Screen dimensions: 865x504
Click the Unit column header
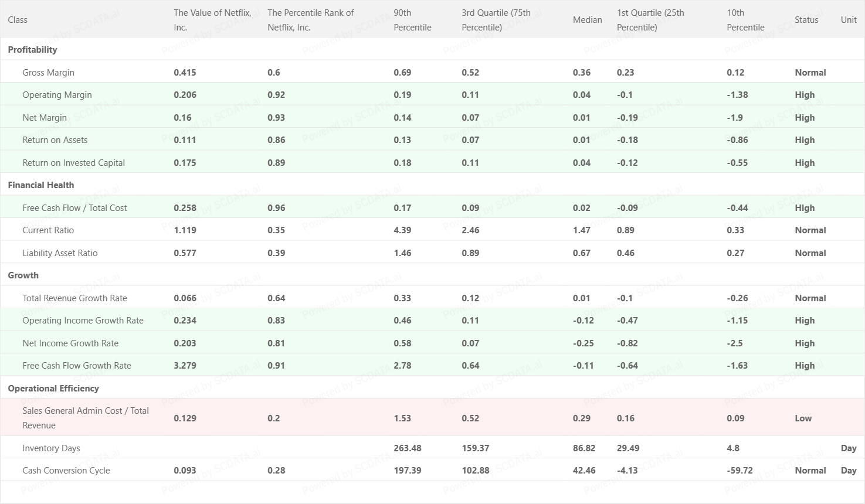click(x=848, y=20)
